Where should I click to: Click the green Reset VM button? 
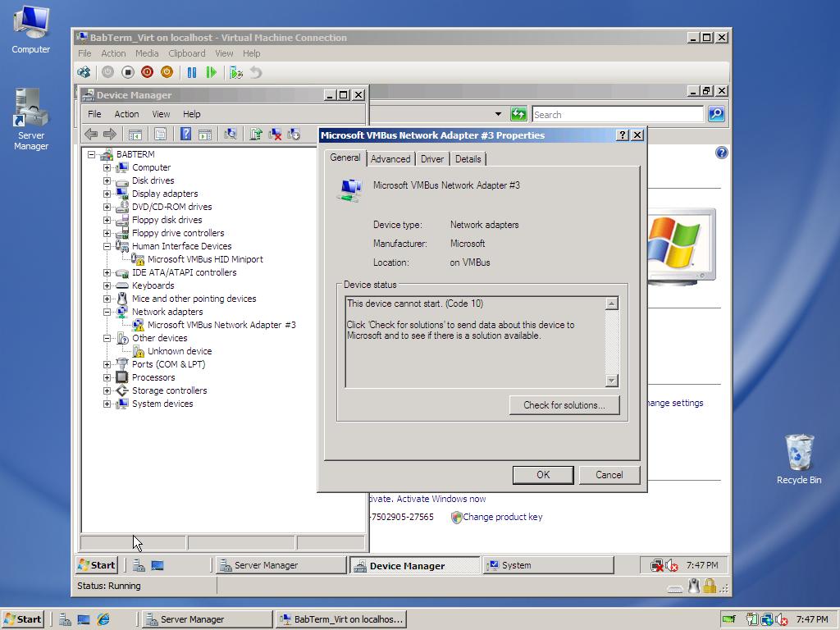point(212,72)
